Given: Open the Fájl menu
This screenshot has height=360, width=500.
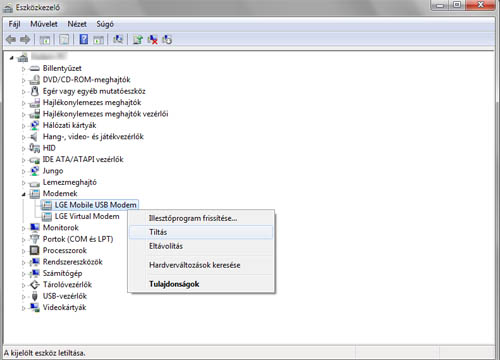Looking at the screenshot, I should coord(14,24).
